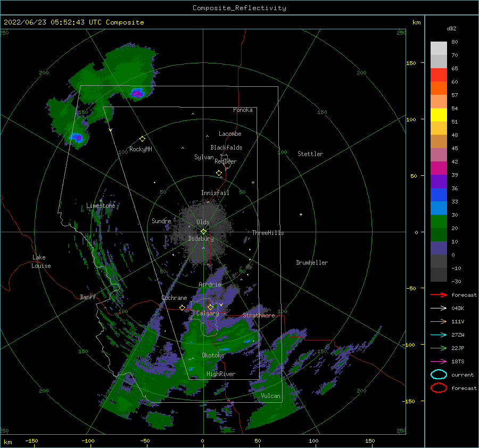Image resolution: width=479 pixels, height=448 pixels.
Task: Select the bright yellow swatch below 54
Action: (439, 115)
